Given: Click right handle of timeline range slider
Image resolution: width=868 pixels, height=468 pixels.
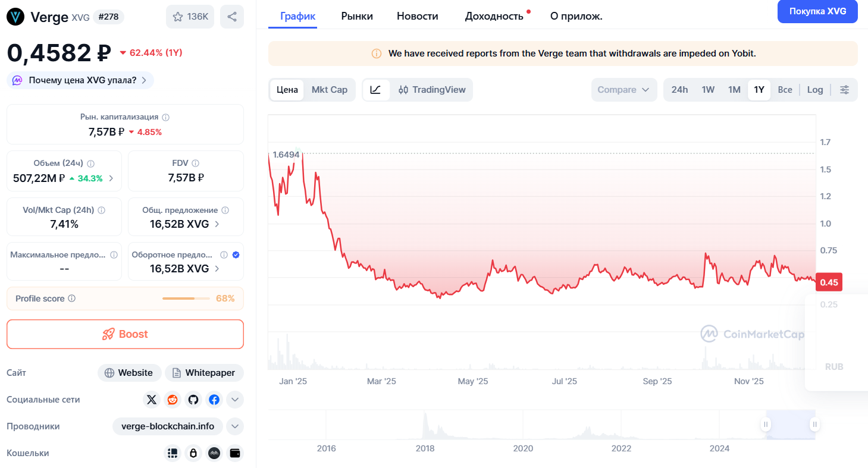Looking at the screenshot, I should point(814,425).
